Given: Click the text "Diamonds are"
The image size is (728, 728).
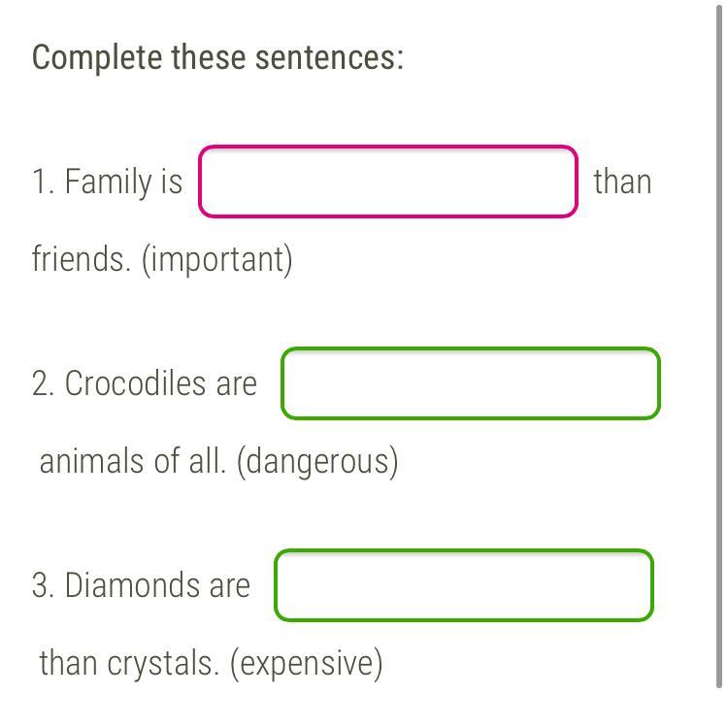Looking at the screenshot, I should (157, 585).
